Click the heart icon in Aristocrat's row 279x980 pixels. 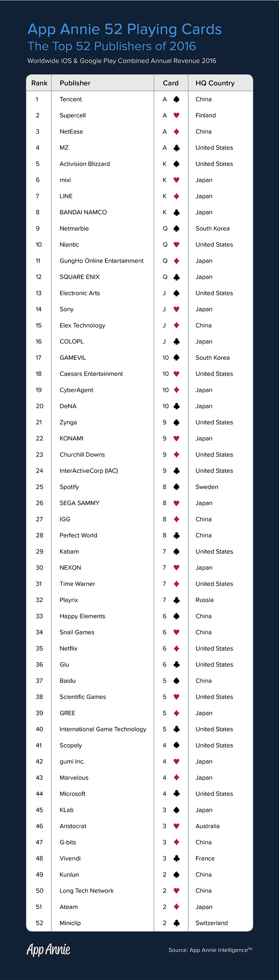(x=176, y=826)
